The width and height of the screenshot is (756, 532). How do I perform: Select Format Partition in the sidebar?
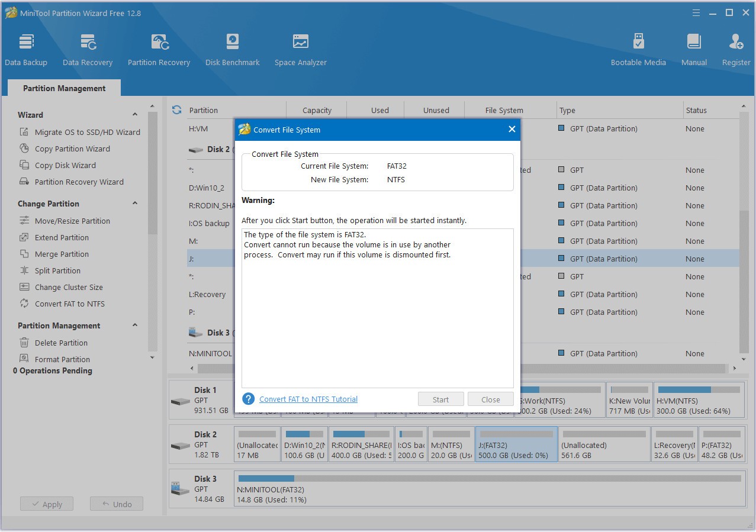click(62, 359)
